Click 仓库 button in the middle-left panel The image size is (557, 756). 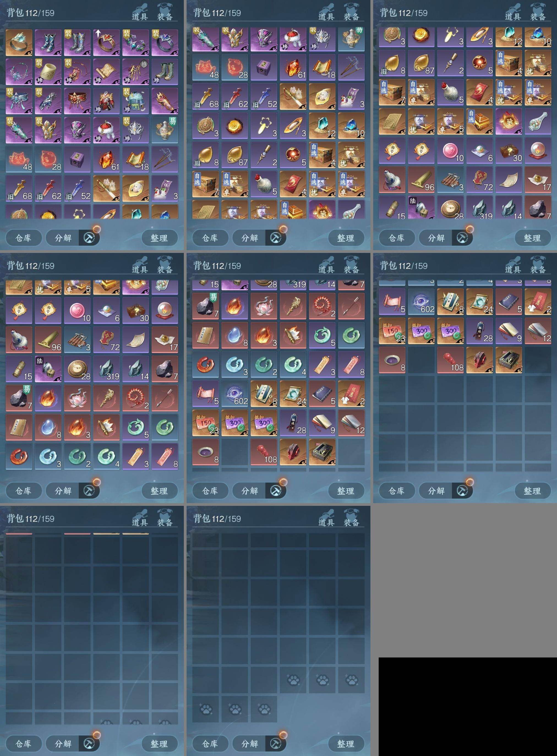coord(23,491)
